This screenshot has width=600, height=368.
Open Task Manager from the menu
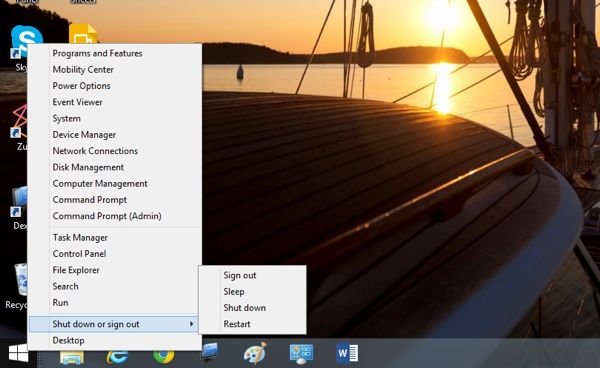(x=115, y=238)
